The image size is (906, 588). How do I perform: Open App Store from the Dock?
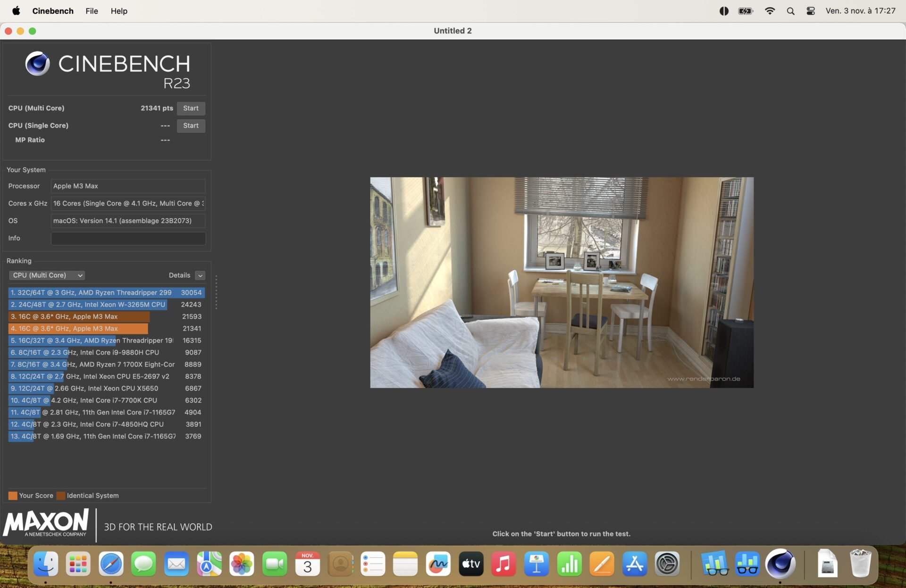click(634, 564)
